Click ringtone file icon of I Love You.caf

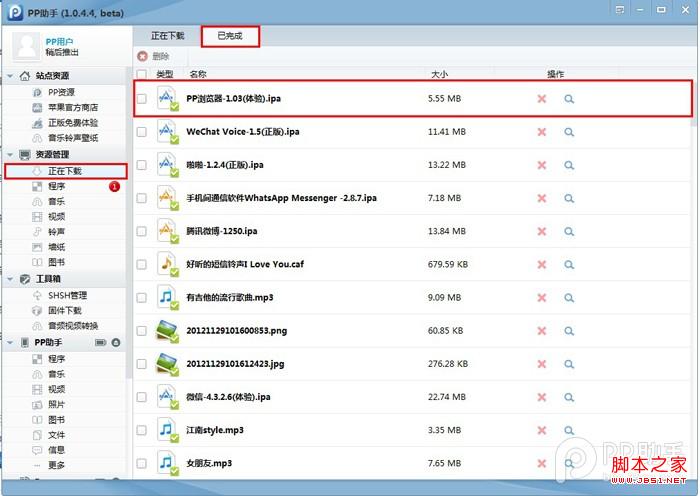click(167, 264)
